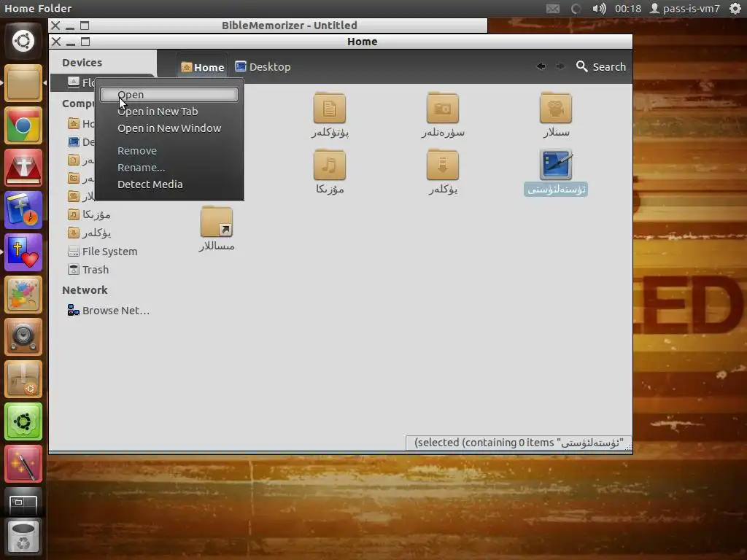Select File System in sidebar
This screenshot has height=560, width=747.
point(103,252)
